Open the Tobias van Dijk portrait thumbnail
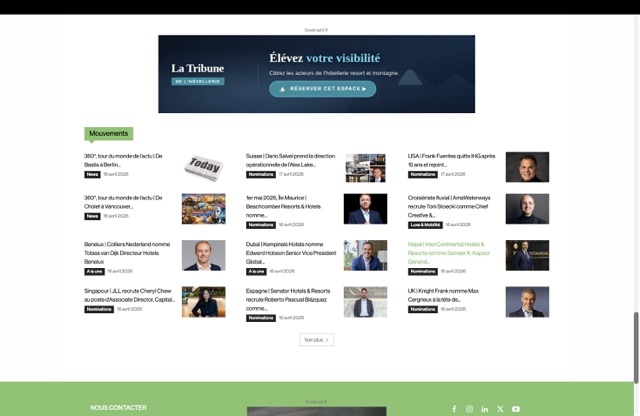 pos(203,255)
